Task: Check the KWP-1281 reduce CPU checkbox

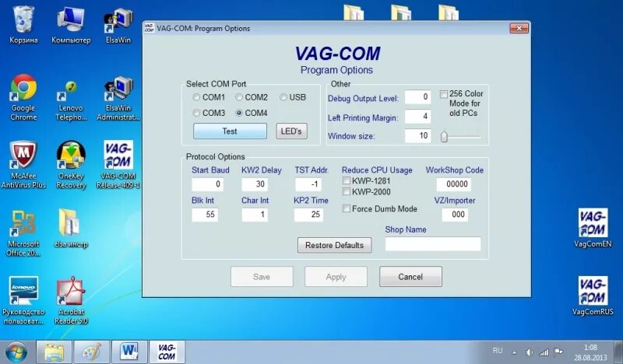Action: pyautogui.click(x=347, y=181)
